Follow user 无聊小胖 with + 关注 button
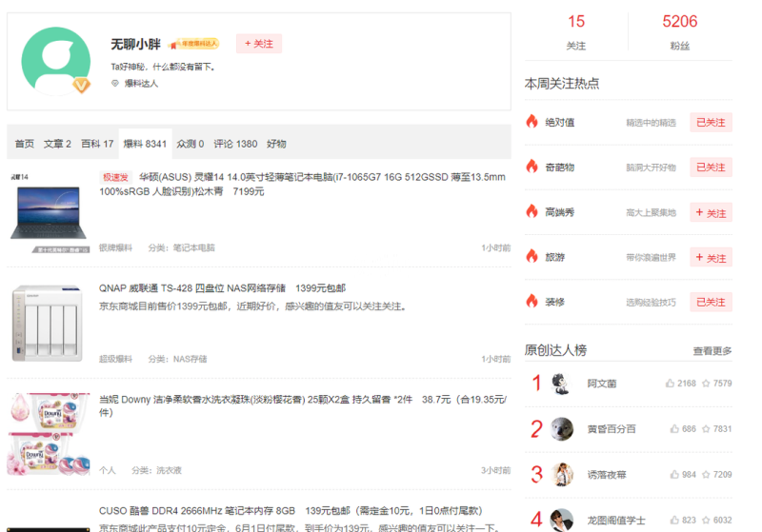 [x=258, y=44]
